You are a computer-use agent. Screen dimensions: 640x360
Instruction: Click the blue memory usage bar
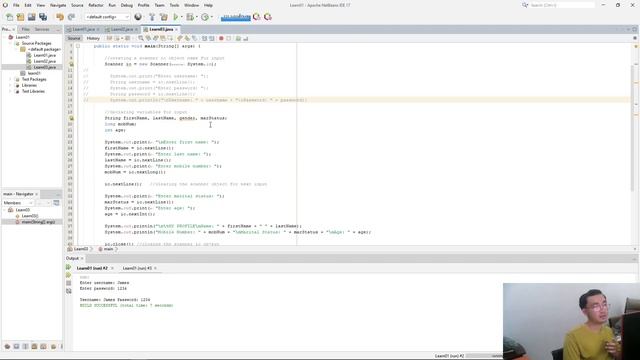236,17
